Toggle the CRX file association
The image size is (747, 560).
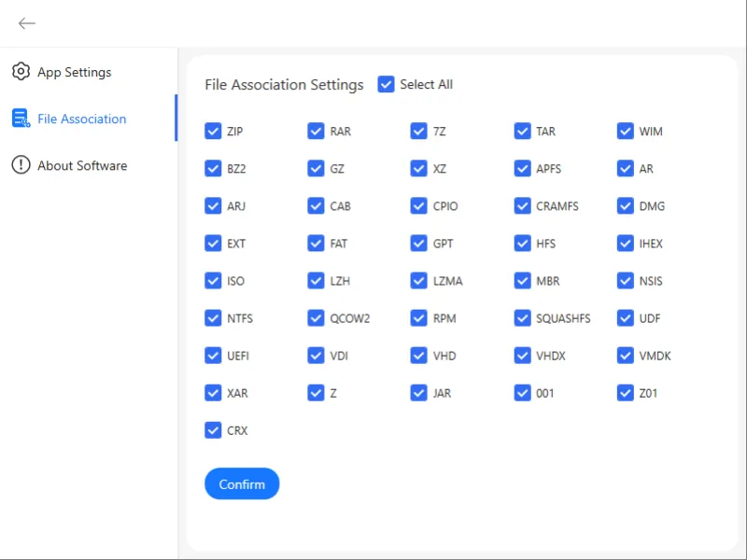[214, 429]
